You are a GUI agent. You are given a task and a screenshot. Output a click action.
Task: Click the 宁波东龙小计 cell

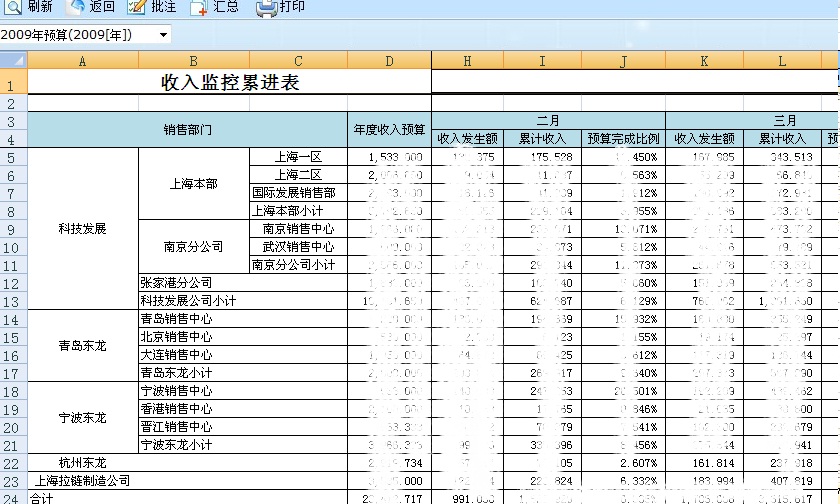point(243,445)
